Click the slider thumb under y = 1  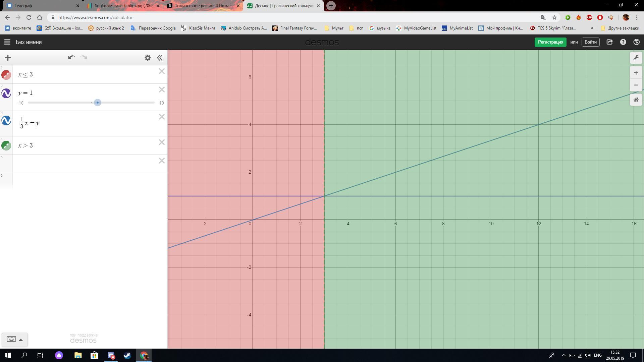pos(98,103)
